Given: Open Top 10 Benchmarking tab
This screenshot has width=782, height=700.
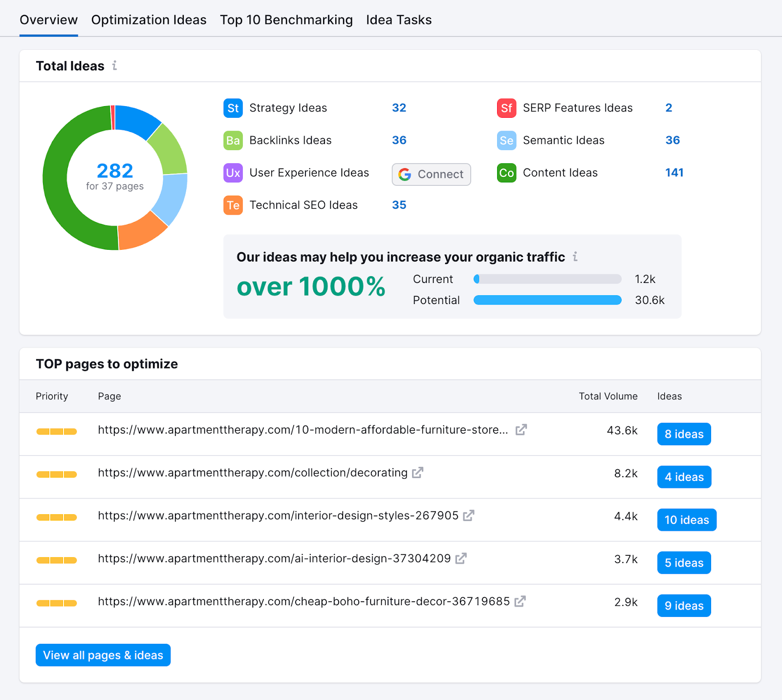Looking at the screenshot, I should 286,20.
